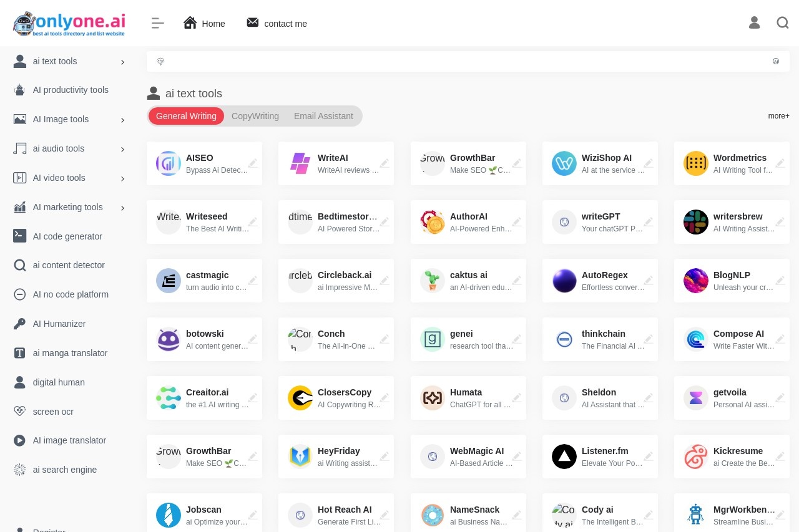Click the Wordmetrics yellow logo
The height and width of the screenshot is (532, 799).
[696, 163]
